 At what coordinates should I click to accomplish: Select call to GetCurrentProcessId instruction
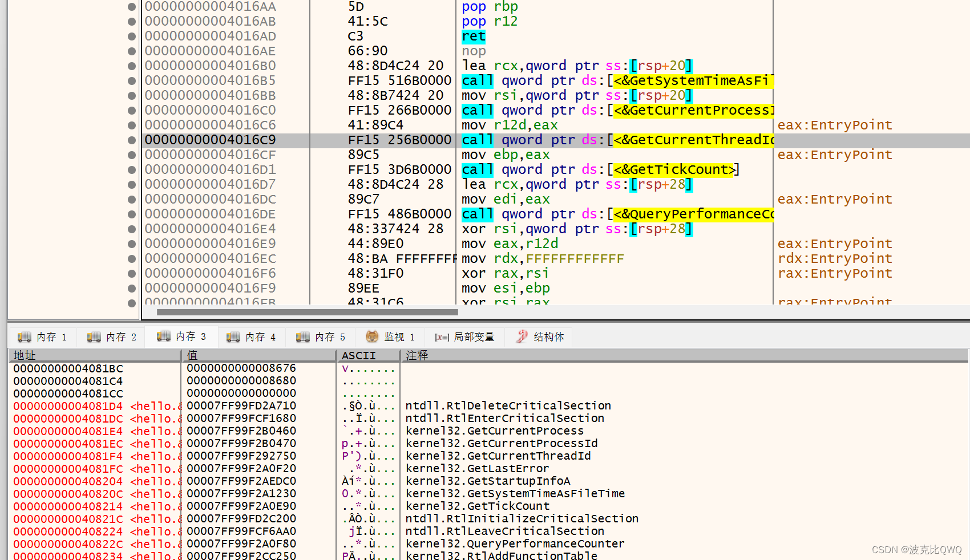(617, 111)
